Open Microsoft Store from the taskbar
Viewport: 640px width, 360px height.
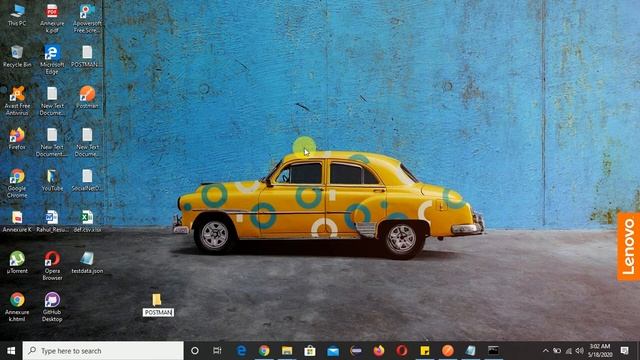(310, 351)
